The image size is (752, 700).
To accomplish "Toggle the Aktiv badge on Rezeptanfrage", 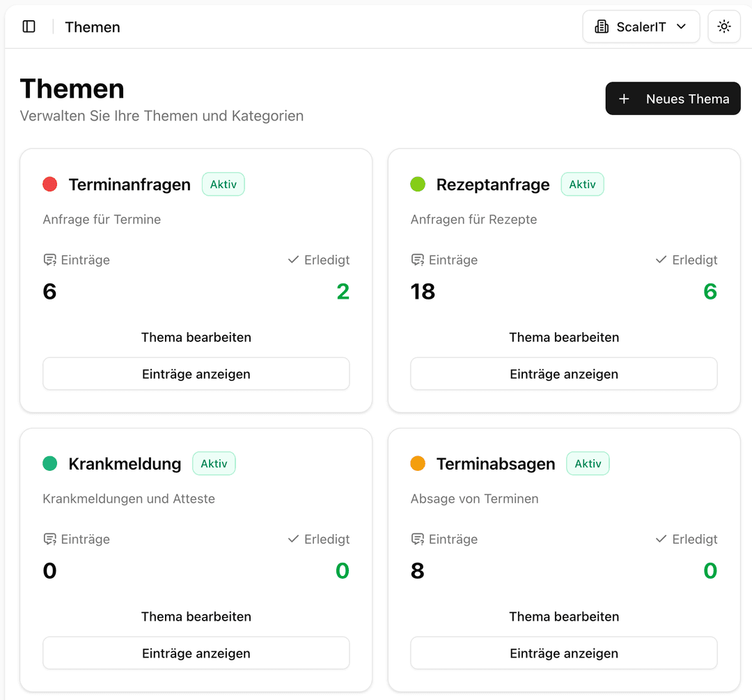I will pyautogui.click(x=582, y=184).
